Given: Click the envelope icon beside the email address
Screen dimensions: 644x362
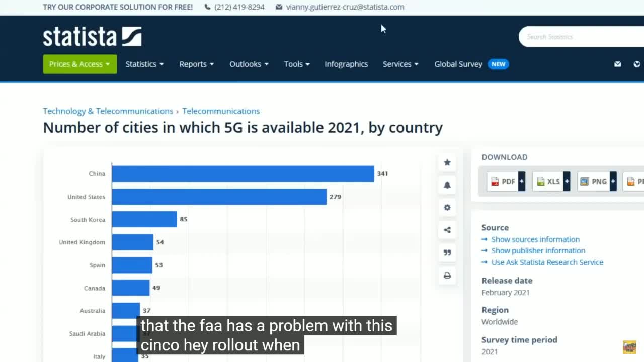Looking at the screenshot, I should (279, 7).
